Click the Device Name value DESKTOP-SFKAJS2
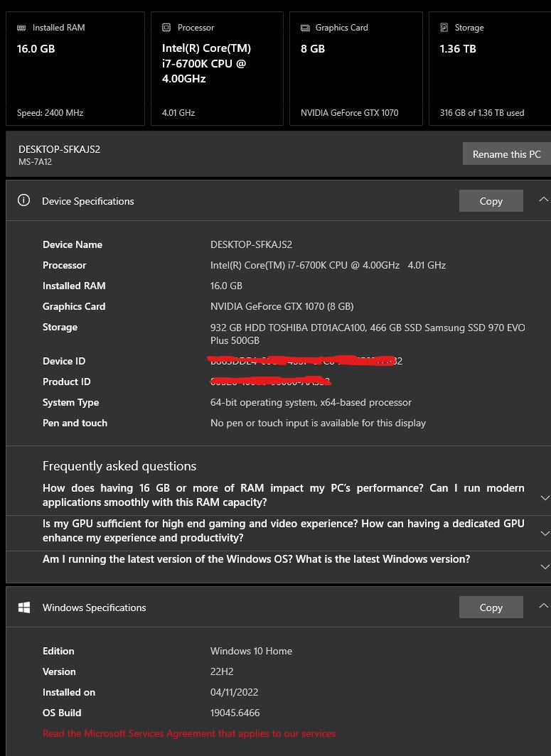Image resolution: width=551 pixels, height=756 pixels. [252, 244]
